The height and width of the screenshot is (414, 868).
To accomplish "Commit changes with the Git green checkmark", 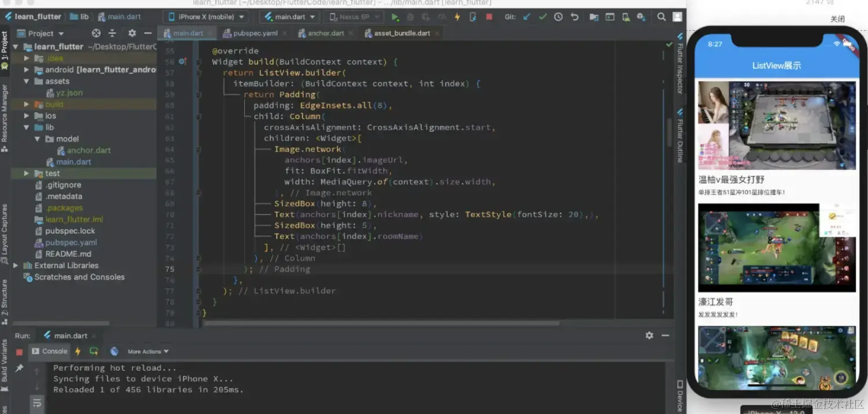I will pyautogui.click(x=542, y=17).
